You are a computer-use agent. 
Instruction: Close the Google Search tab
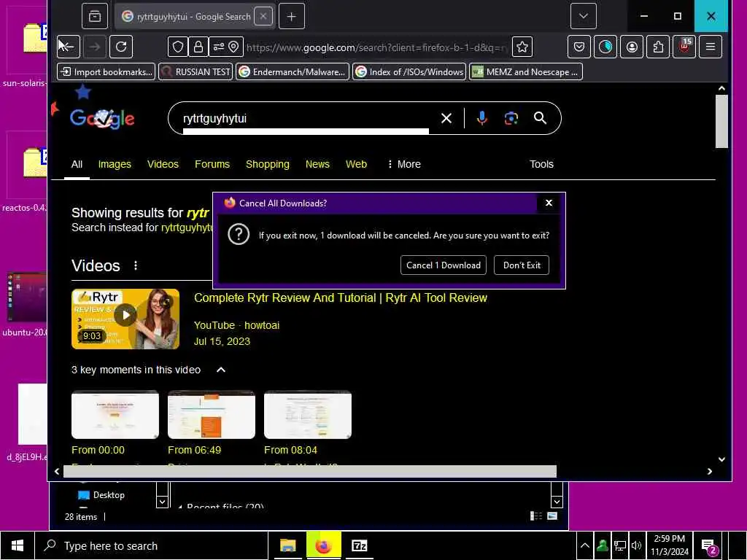point(263,16)
